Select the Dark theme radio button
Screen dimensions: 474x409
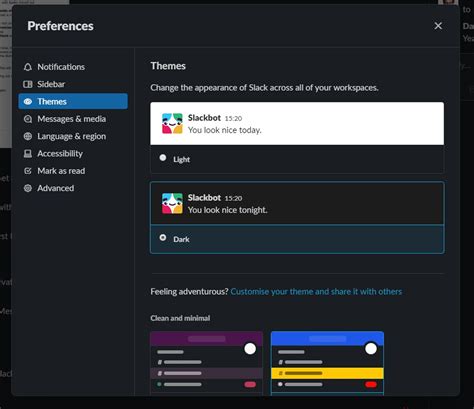163,237
